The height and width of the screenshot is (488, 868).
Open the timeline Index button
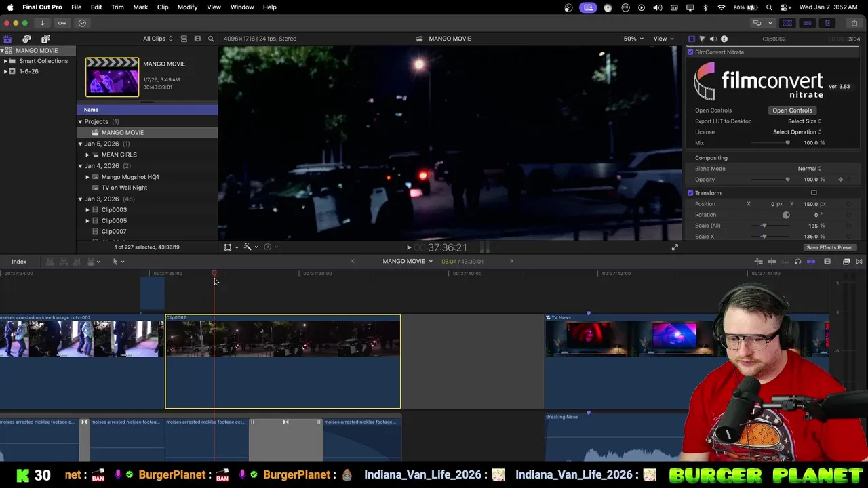(19, 262)
